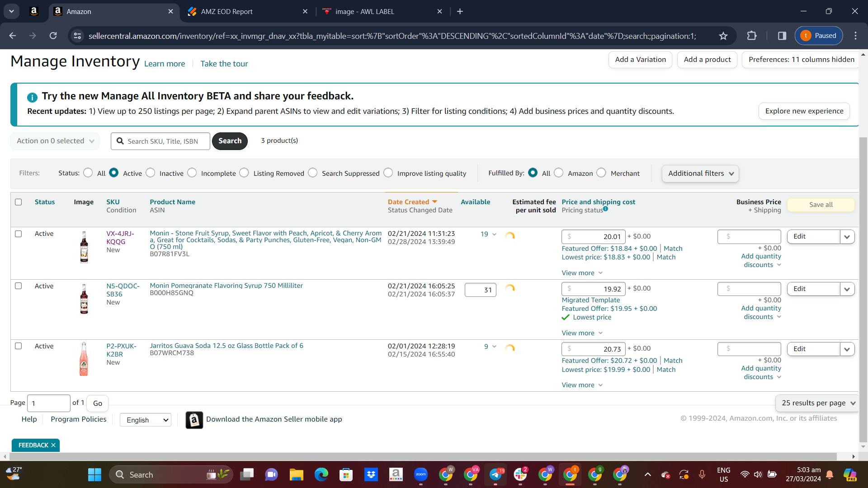The width and height of the screenshot is (868, 488).
Task: Reload the Seller Central page
Action: click(53, 36)
